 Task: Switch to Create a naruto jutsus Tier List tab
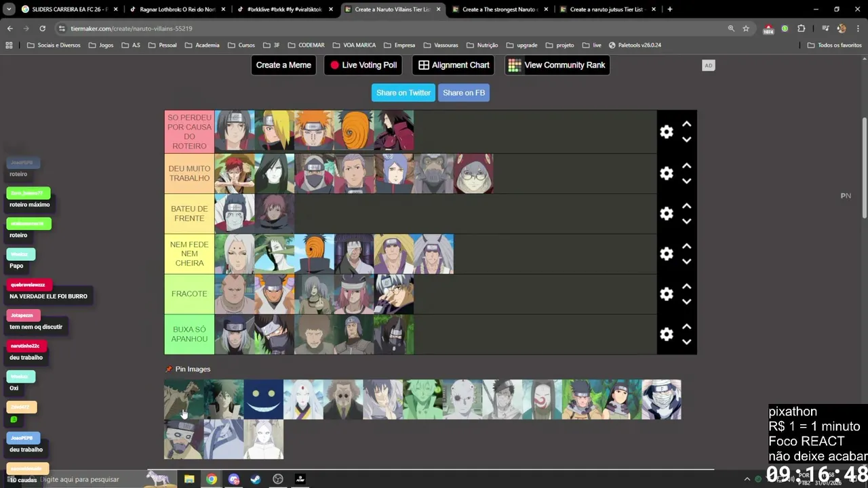tap(607, 9)
